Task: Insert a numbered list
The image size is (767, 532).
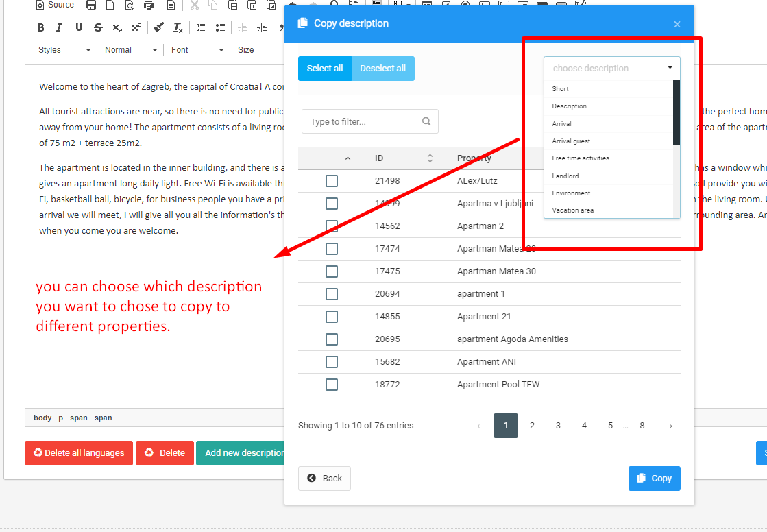Action: point(201,27)
